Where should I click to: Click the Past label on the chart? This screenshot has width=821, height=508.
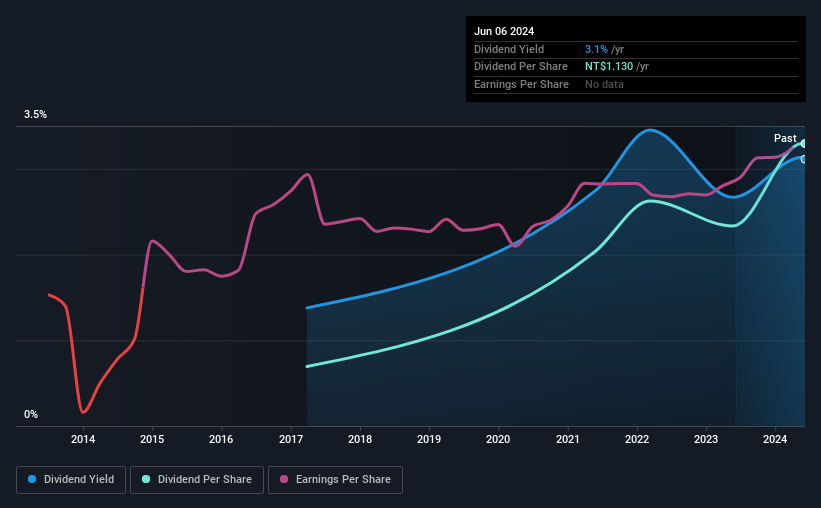pyautogui.click(x=785, y=138)
